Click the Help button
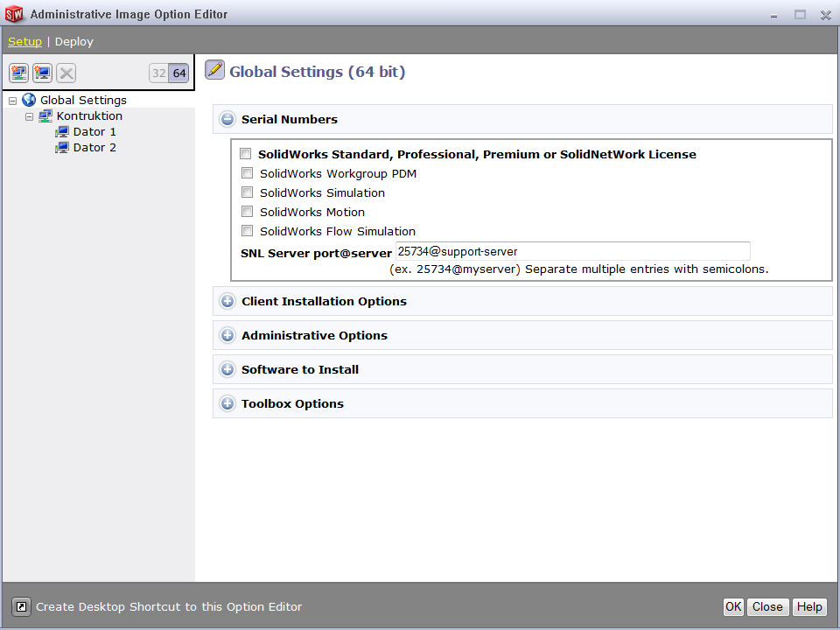The image size is (840, 630). pyautogui.click(x=808, y=606)
